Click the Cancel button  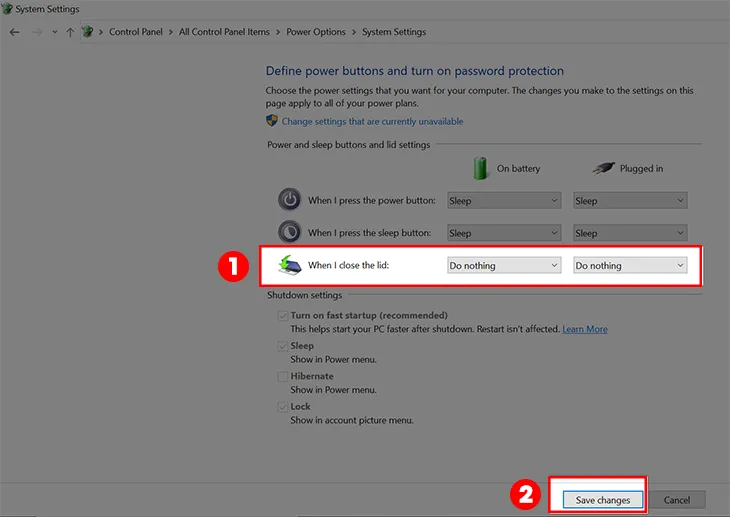point(676,500)
